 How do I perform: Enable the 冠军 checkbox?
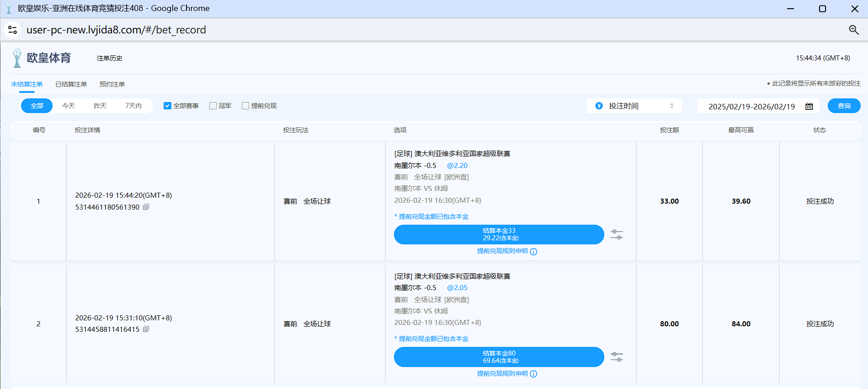213,106
